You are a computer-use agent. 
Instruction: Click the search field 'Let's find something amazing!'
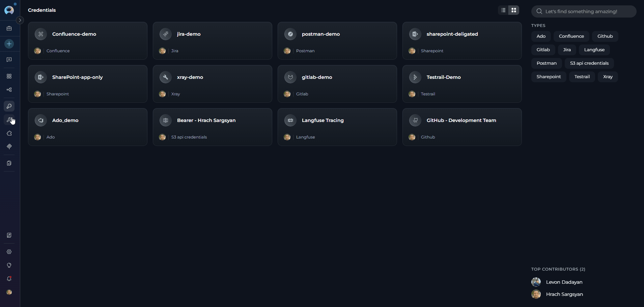click(x=584, y=11)
